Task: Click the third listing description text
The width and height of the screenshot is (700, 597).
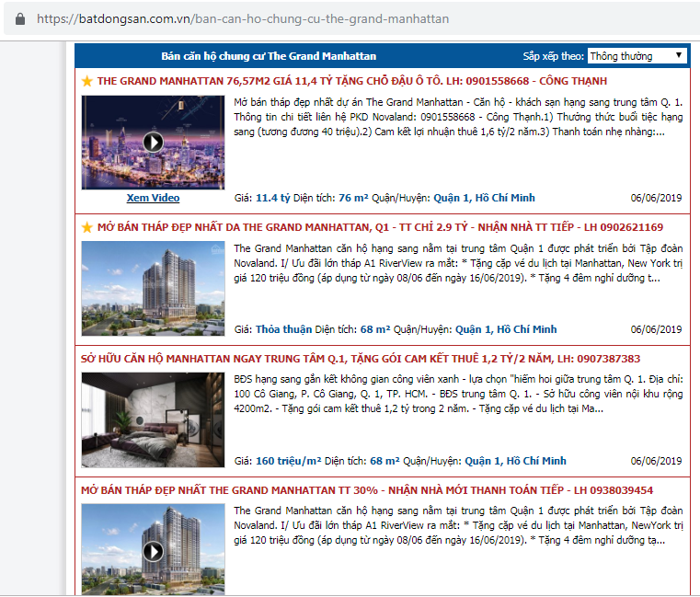Action: click(x=457, y=393)
